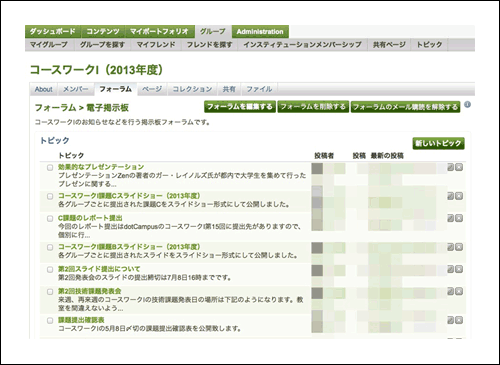Open トピック submenu in navigation
500x365 pixels.
pyautogui.click(x=429, y=45)
